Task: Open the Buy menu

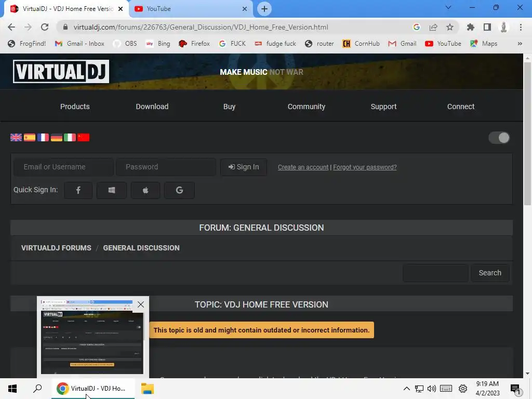Action: click(x=229, y=107)
